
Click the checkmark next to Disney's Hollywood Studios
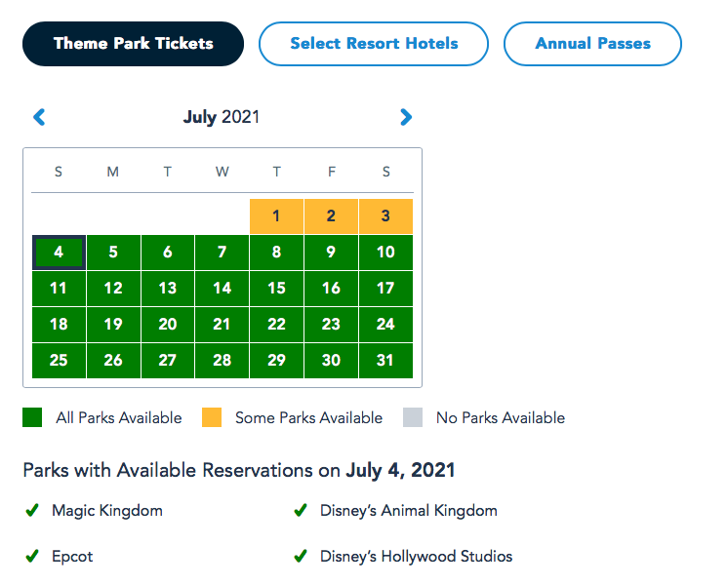(x=301, y=557)
